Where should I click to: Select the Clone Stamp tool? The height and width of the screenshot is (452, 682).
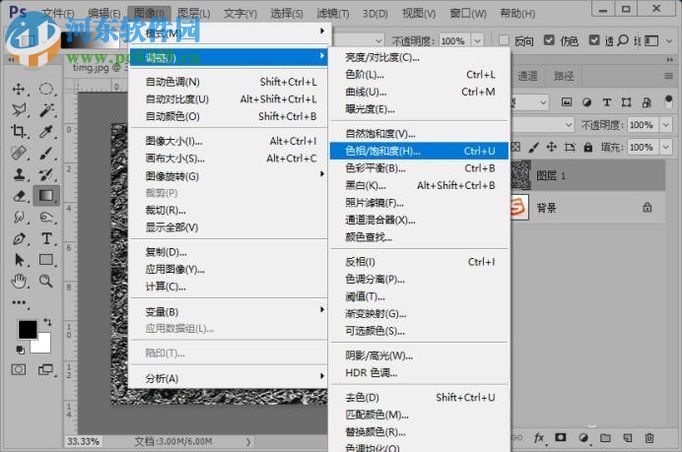[x=18, y=174]
